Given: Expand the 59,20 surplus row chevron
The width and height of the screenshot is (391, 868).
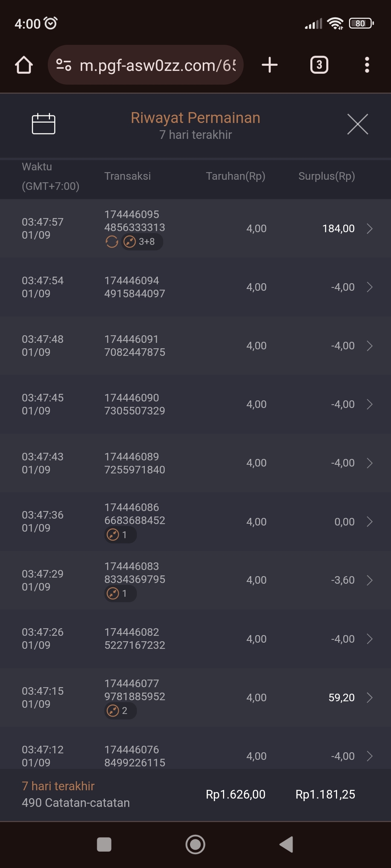Looking at the screenshot, I should point(369,697).
